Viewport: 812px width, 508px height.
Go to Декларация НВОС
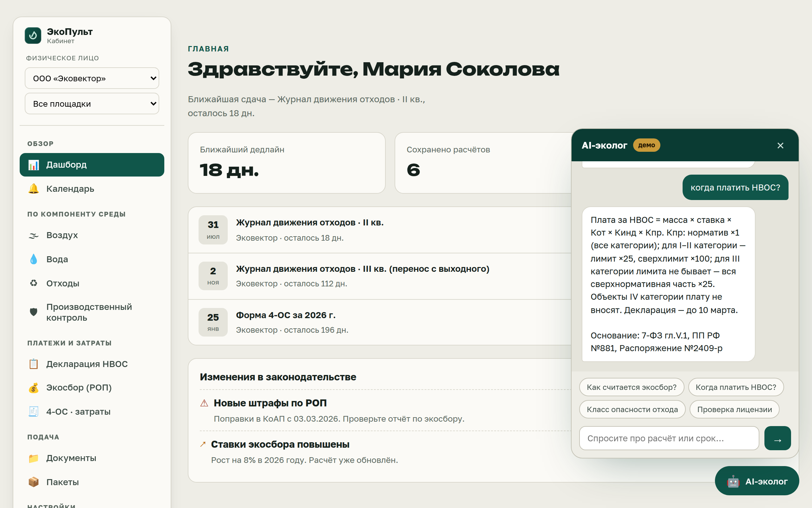coord(92,364)
